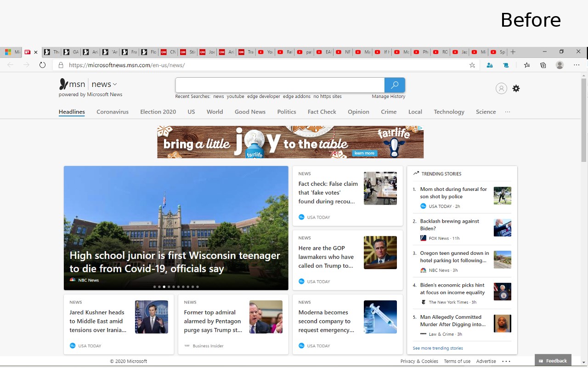Viewport: 588px width, 368px height.
Task: Open browser profile avatar icon
Action: [560, 65]
